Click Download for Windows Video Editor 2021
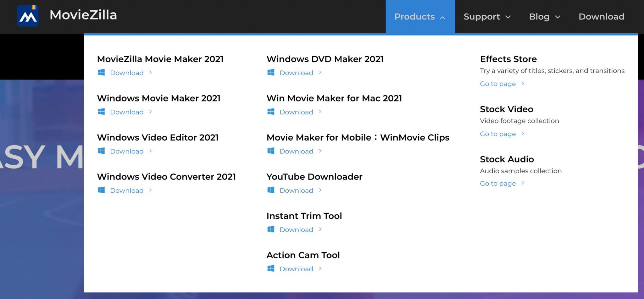This screenshot has height=299, width=644. click(126, 151)
